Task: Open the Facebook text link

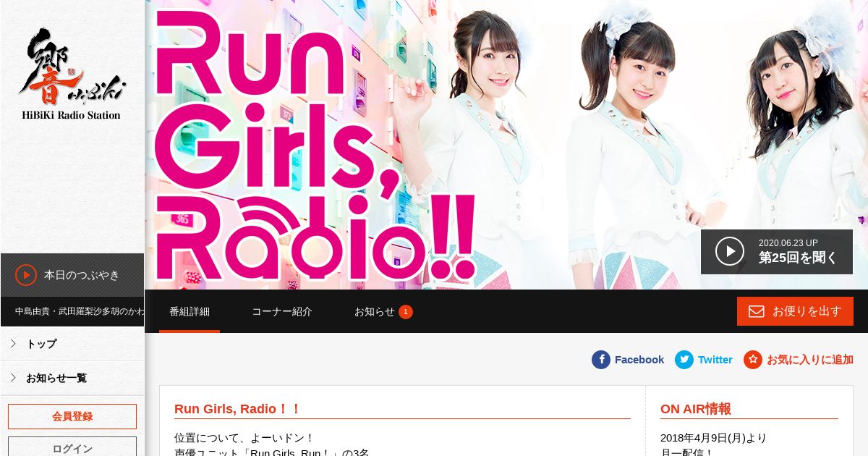Action: (x=639, y=360)
